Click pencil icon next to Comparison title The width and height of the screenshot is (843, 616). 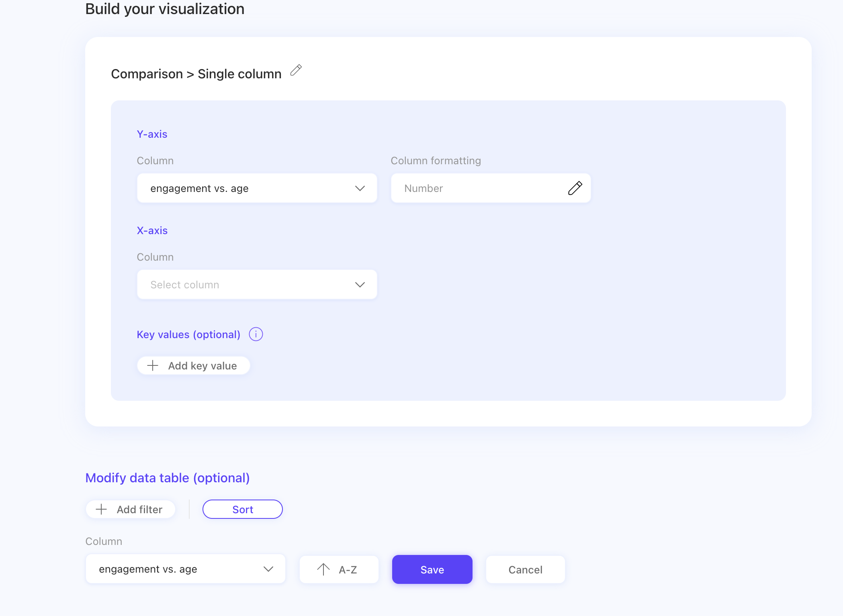point(296,70)
